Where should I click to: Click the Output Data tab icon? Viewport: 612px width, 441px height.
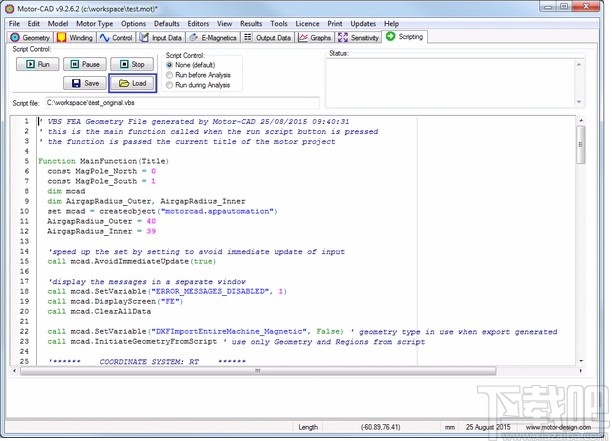click(x=247, y=37)
